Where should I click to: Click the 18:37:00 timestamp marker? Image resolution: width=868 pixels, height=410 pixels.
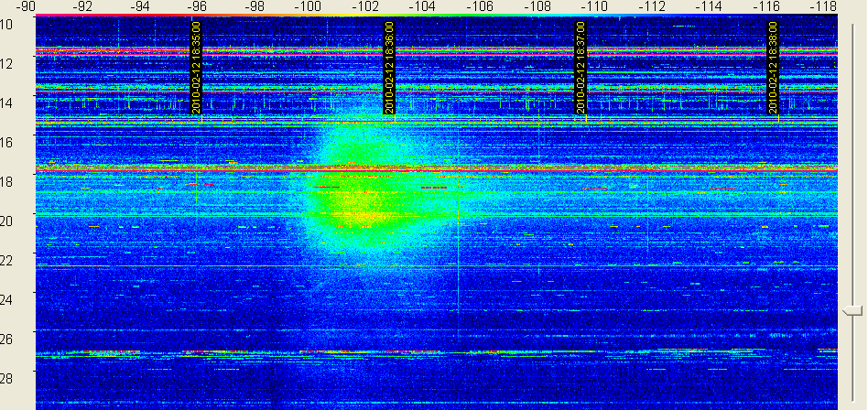[x=580, y=68]
